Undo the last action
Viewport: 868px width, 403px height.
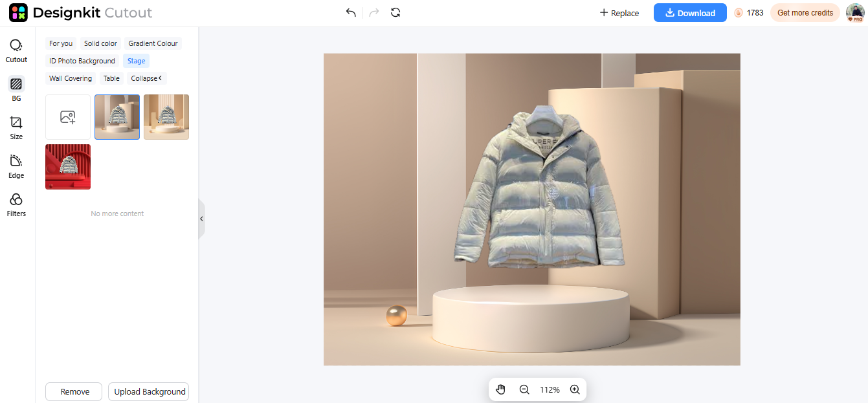(x=351, y=12)
